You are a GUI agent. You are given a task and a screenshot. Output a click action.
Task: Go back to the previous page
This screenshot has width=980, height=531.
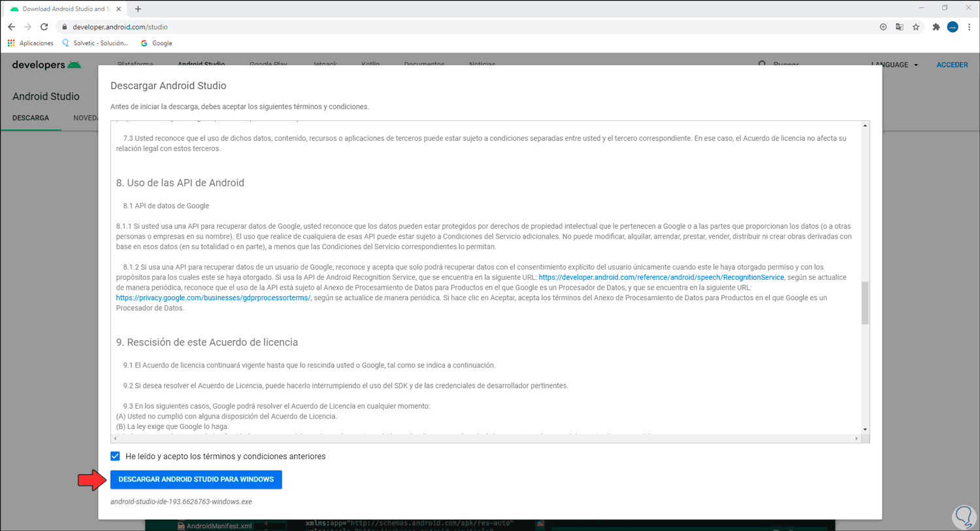tap(11, 27)
